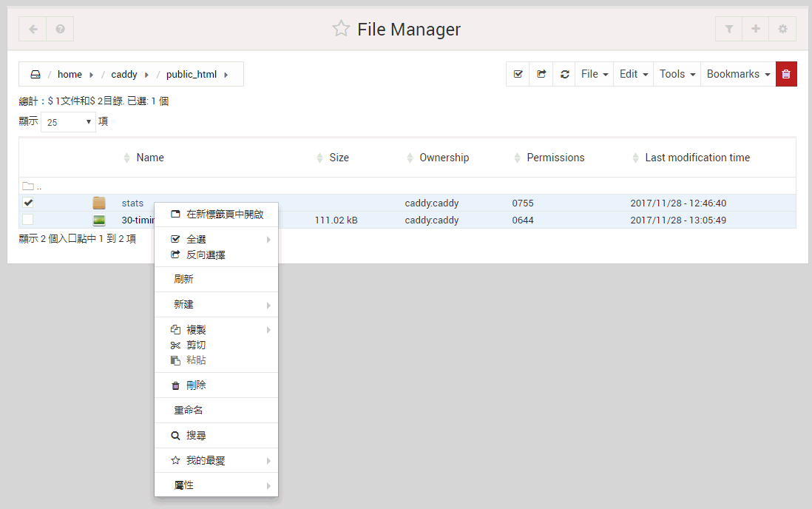Viewport: 812px width, 509px height.
Task: Sort by Last modification time
Action: click(697, 158)
